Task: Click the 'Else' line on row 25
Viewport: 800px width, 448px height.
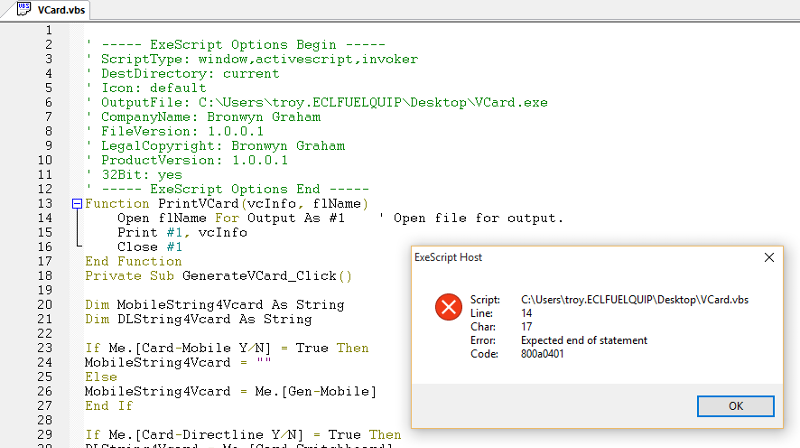Action: [101, 377]
